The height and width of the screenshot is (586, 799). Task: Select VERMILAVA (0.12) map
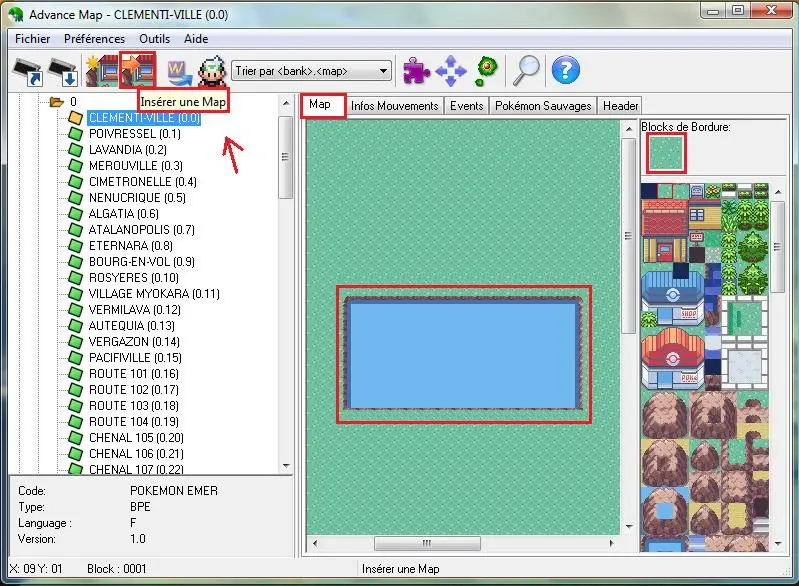135,310
